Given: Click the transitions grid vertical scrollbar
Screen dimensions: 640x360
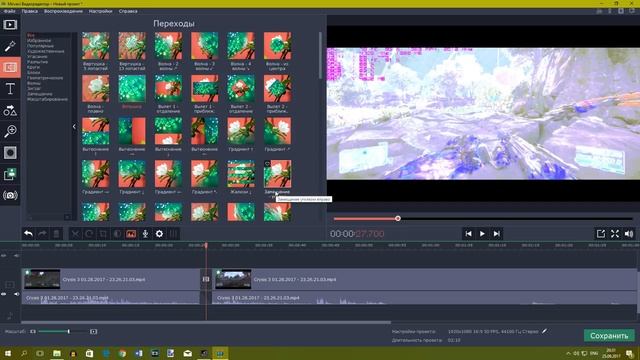Looking at the screenshot, I should (320, 56).
